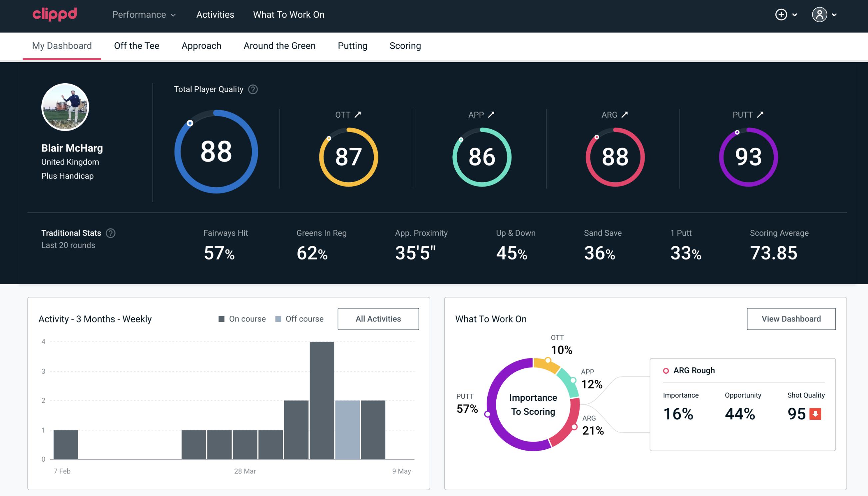The image size is (868, 496).
Task: Click the All Activities button
Action: pyautogui.click(x=378, y=319)
